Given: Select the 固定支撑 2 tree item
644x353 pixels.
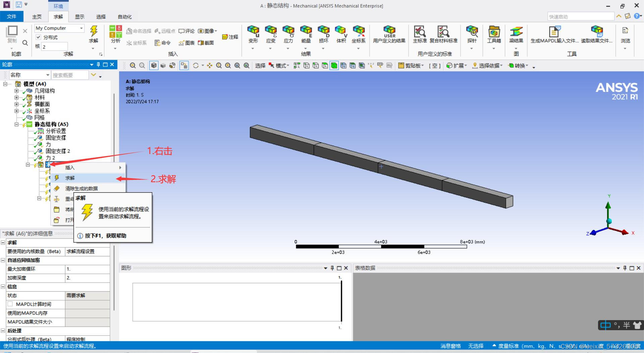Looking at the screenshot, I should tap(58, 151).
